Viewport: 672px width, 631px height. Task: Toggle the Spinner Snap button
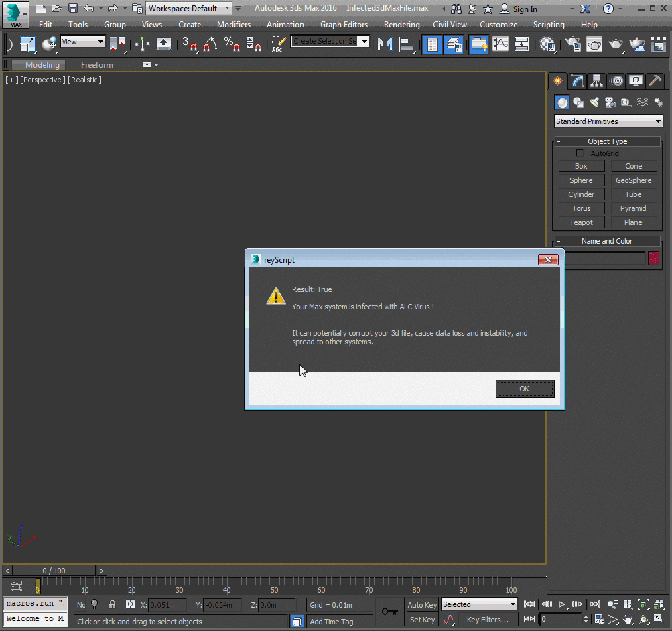(x=253, y=44)
